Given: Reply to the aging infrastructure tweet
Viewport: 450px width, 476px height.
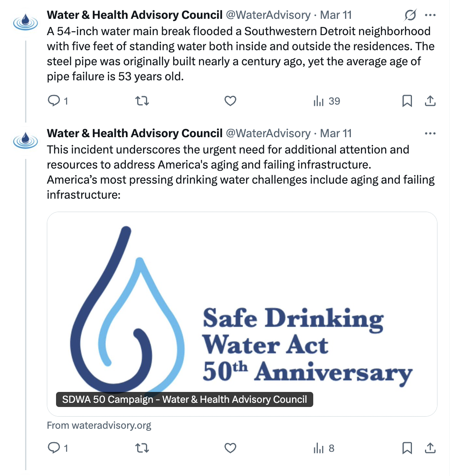Looking at the screenshot, I should point(58,448).
